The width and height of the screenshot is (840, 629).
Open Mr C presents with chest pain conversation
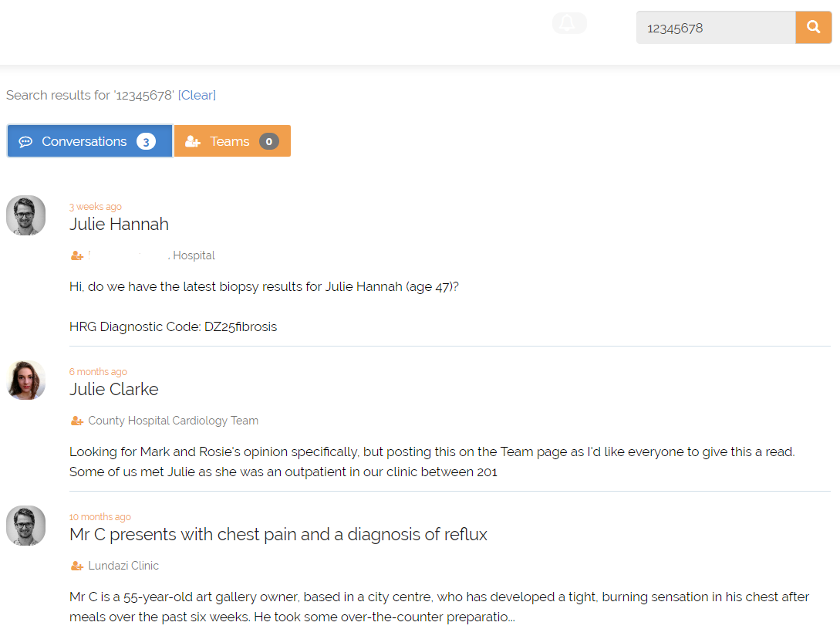point(278,535)
